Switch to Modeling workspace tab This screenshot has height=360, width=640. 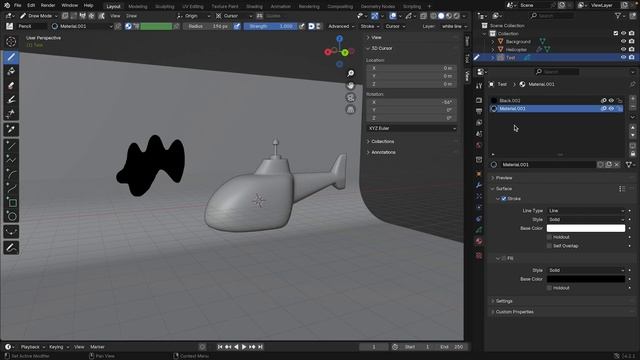pos(138,7)
